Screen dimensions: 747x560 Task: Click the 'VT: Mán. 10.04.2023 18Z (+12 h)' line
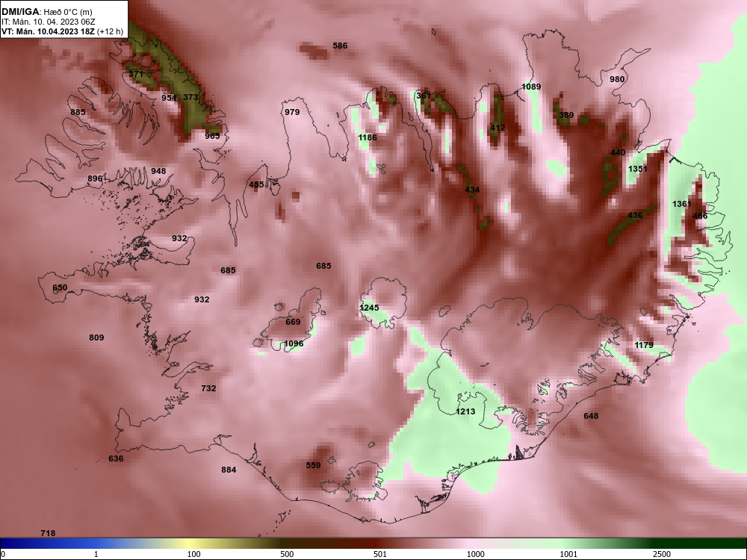click(x=62, y=32)
